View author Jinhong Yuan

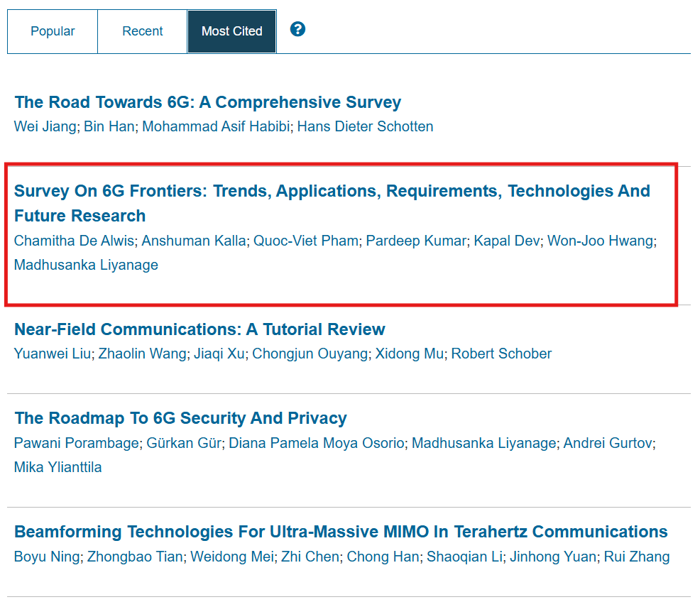click(x=553, y=557)
